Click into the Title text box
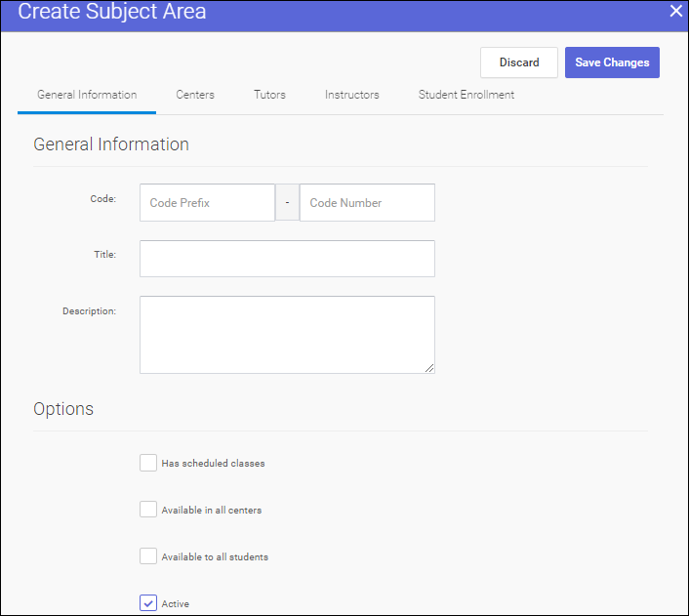 pyautogui.click(x=287, y=259)
